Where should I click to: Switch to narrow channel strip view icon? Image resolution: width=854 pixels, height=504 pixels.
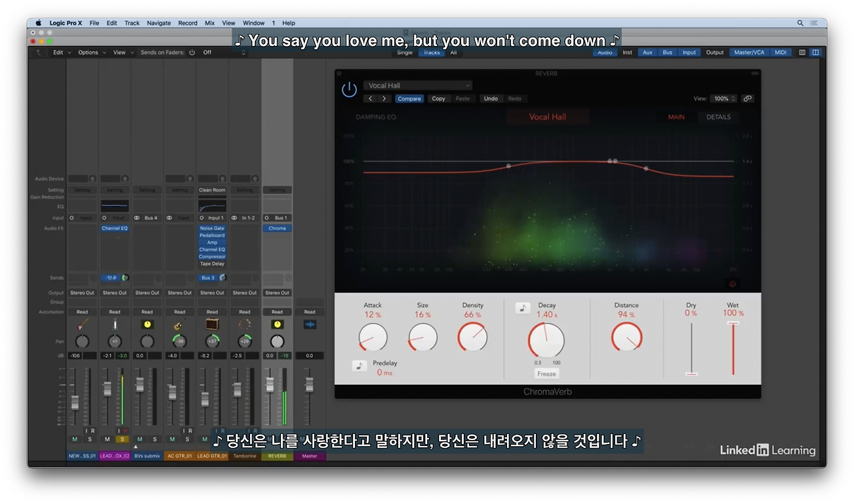pos(802,53)
